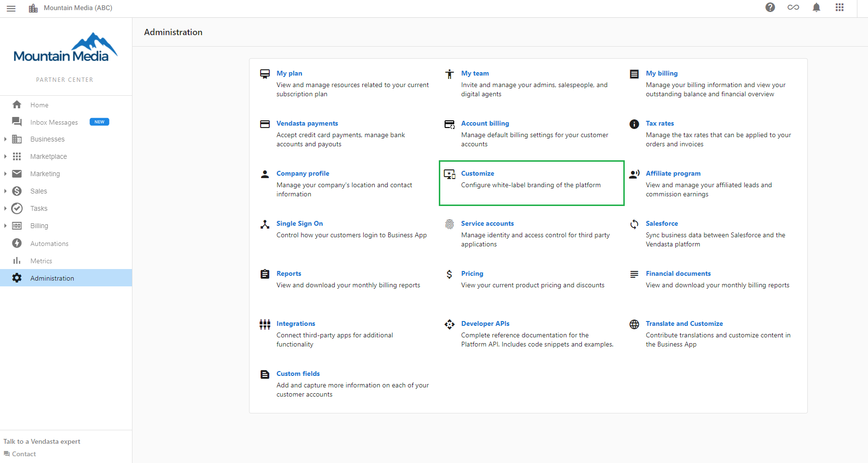
Task: Expand the Billing sidebar section arrow
Action: [5, 226]
